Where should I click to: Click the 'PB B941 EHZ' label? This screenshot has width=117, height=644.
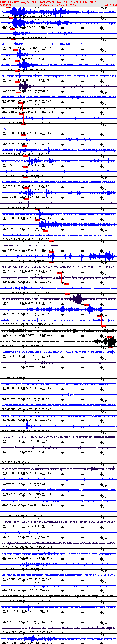[9, 431]
